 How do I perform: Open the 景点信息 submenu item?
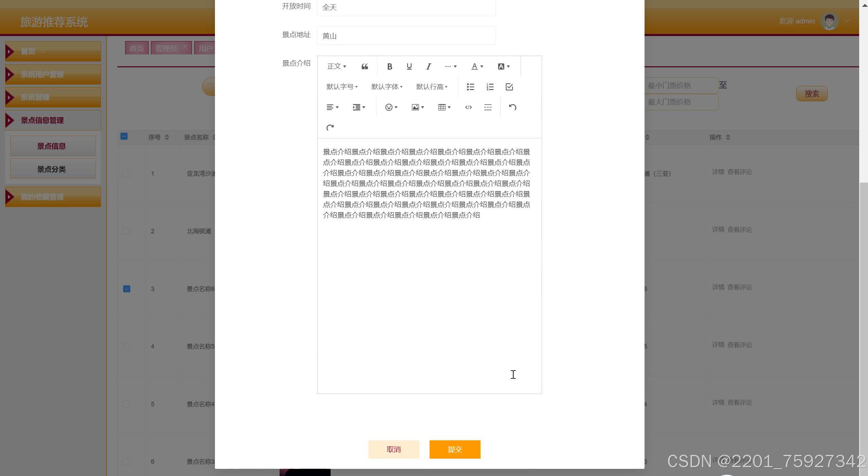(53, 146)
